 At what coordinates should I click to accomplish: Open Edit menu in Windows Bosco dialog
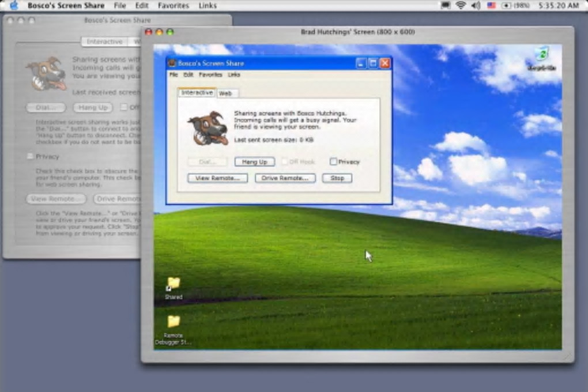click(189, 74)
